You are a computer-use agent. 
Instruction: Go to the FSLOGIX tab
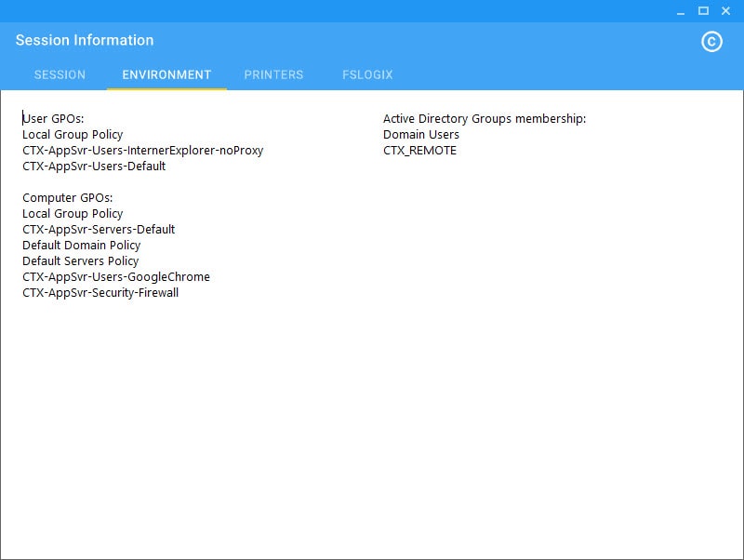click(367, 74)
